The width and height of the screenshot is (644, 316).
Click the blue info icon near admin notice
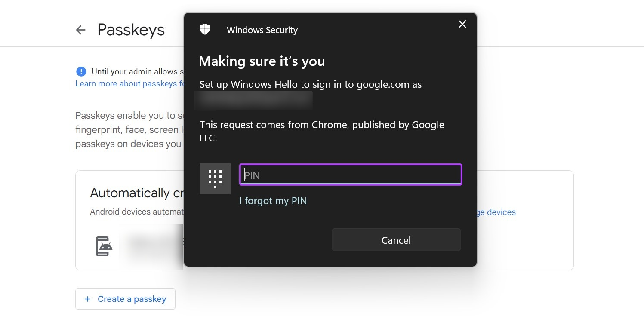[81, 71]
